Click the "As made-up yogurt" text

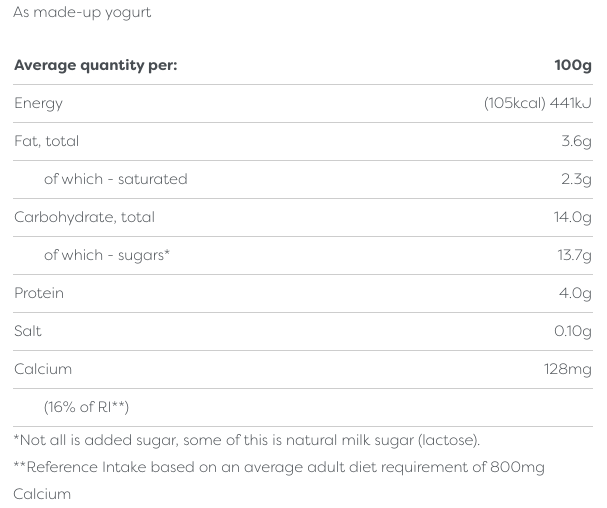coord(82,13)
